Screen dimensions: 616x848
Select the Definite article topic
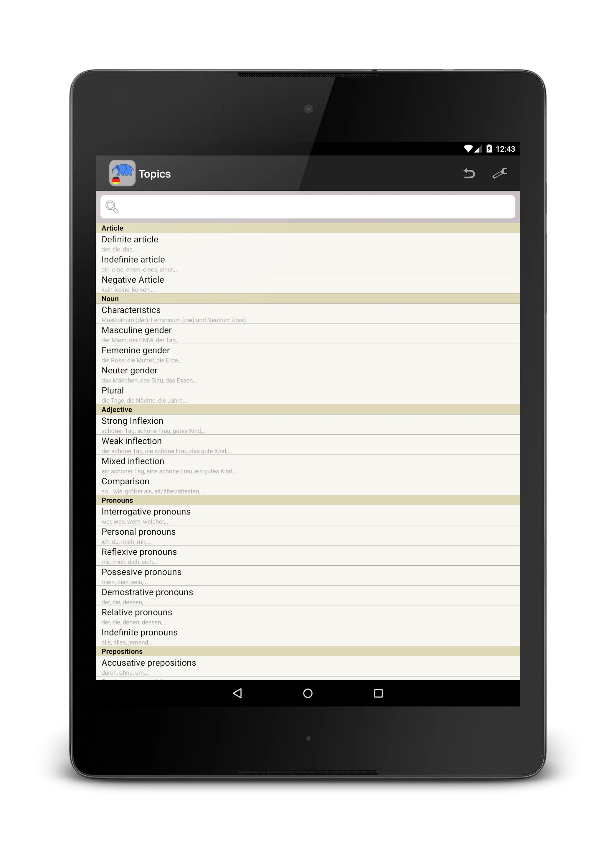click(x=308, y=244)
